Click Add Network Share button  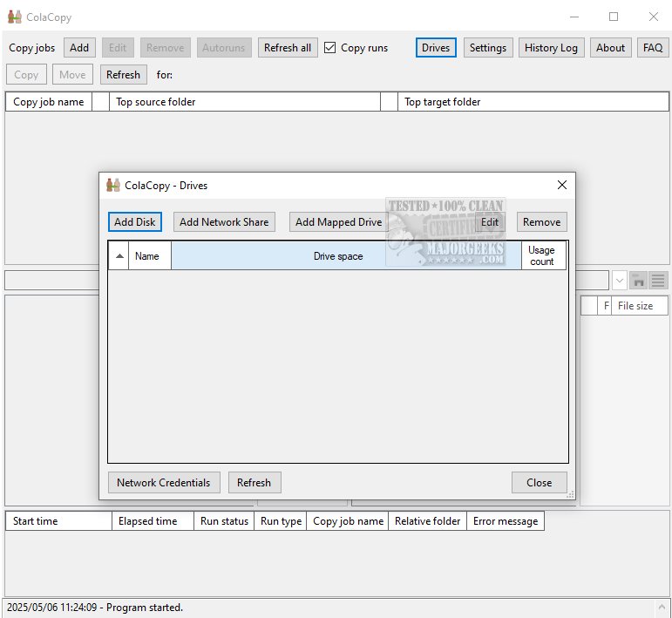coord(224,222)
